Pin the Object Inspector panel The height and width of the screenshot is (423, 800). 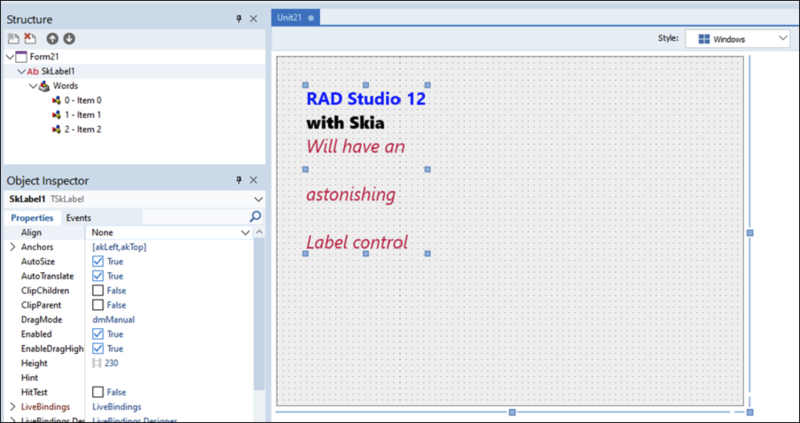click(238, 180)
